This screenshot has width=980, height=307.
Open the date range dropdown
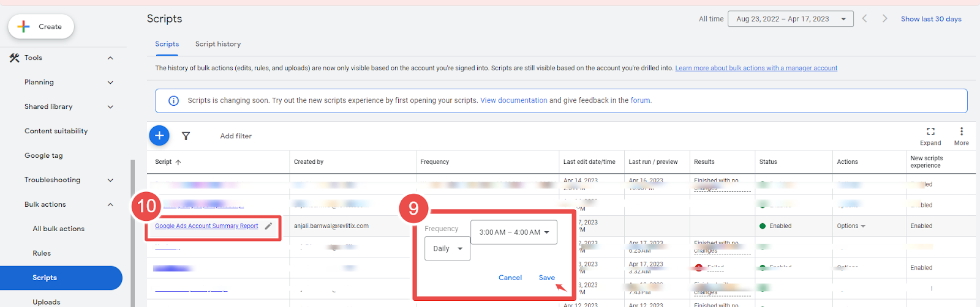[790, 19]
